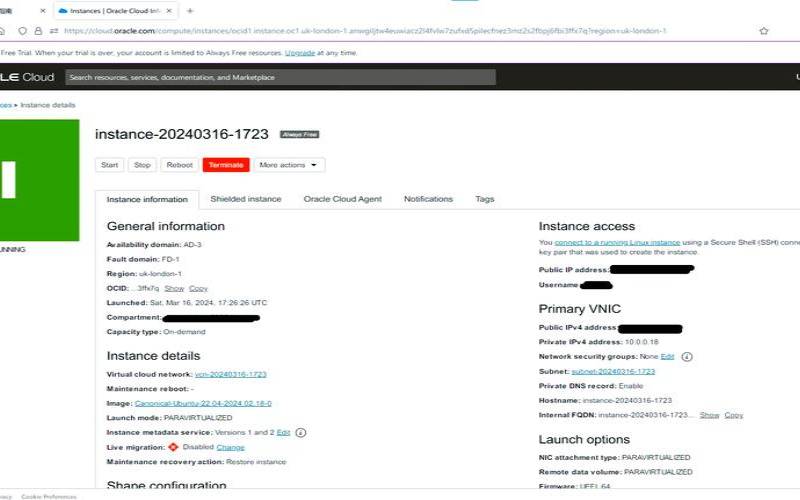This screenshot has width=800, height=500.
Task: Select the Notifications tab
Action: [x=428, y=199]
